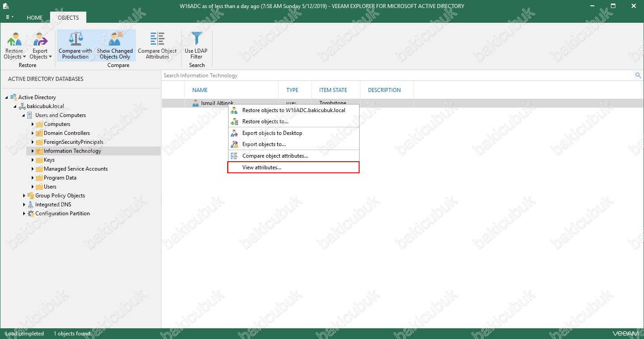Choose Restore objects to... menu entry
Viewport: 644px width, 339px height.
pyautogui.click(x=293, y=121)
